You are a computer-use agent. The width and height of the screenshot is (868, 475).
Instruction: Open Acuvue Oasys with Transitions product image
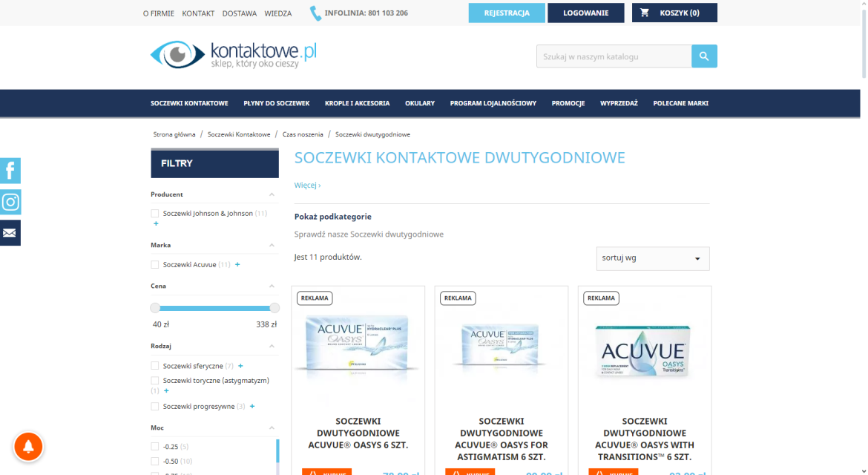click(645, 352)
